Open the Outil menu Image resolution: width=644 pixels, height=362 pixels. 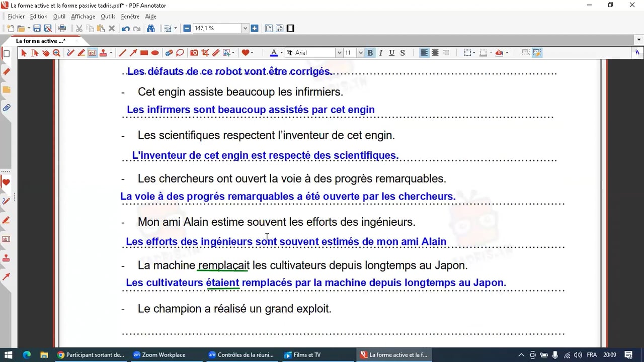tap(59, 17)
